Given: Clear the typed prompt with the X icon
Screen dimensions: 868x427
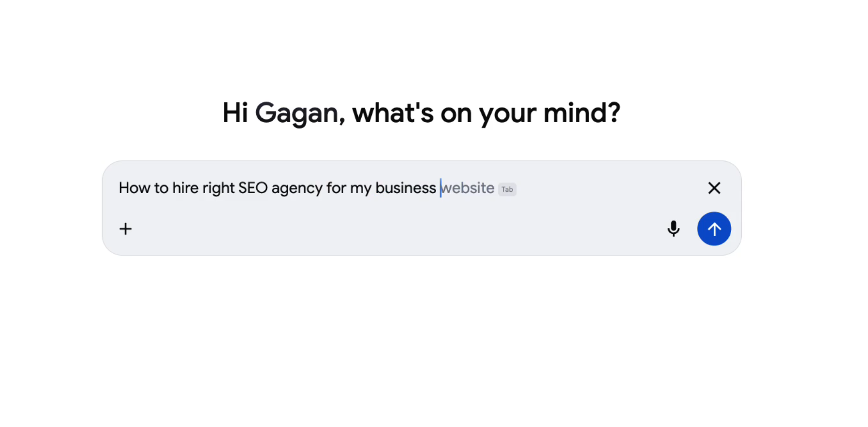Looking at the screenshot, I should (x=714, y=188).
